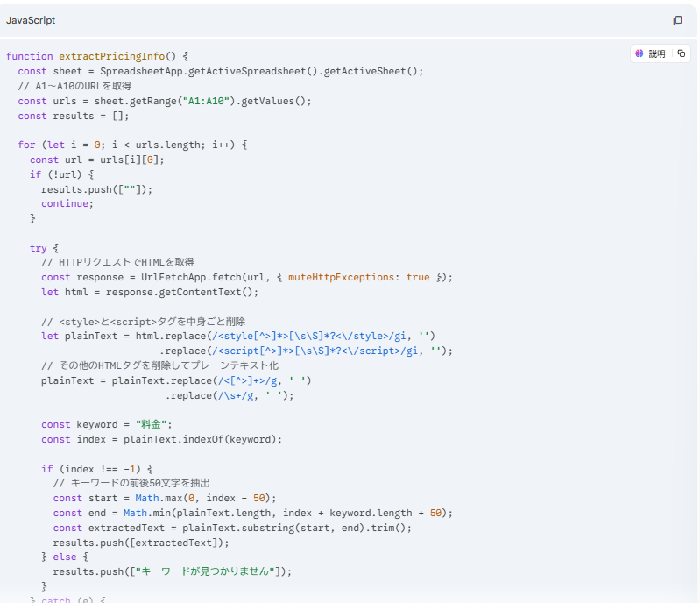This screenshot has height=603, width=700.
Task: Click the overlapping-squares copy icon right of 説明
Action: pos(682,53)
